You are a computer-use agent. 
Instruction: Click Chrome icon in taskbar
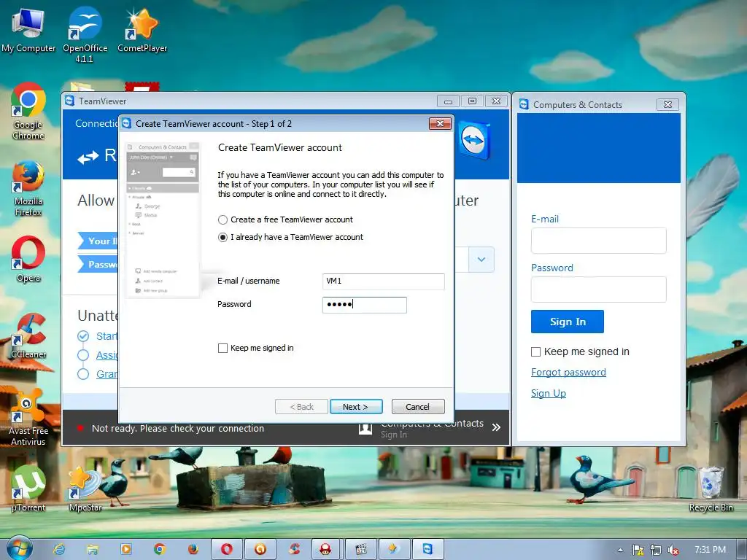pyautogui.click(x=160, y=550)
